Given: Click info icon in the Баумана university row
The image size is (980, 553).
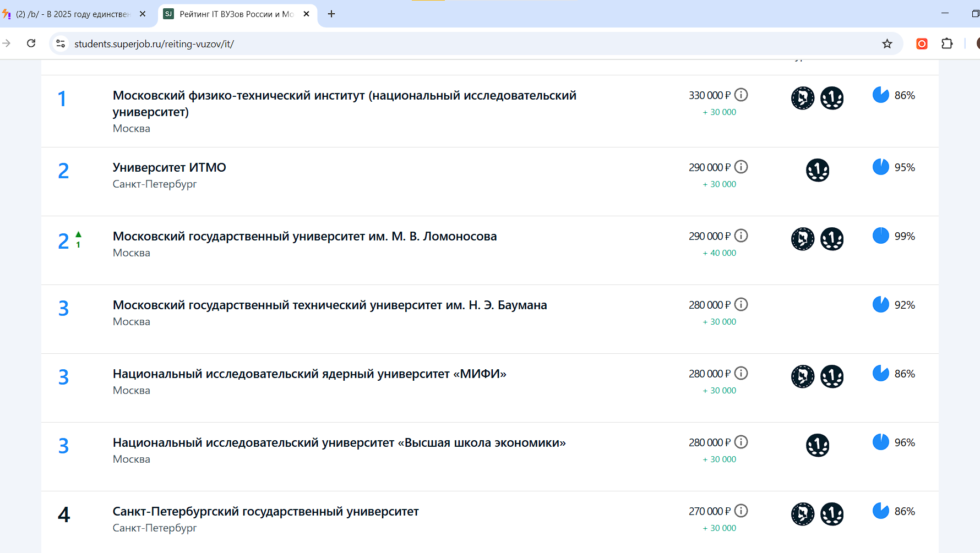Looking at the screenshot, I should [x=741, y=304].
